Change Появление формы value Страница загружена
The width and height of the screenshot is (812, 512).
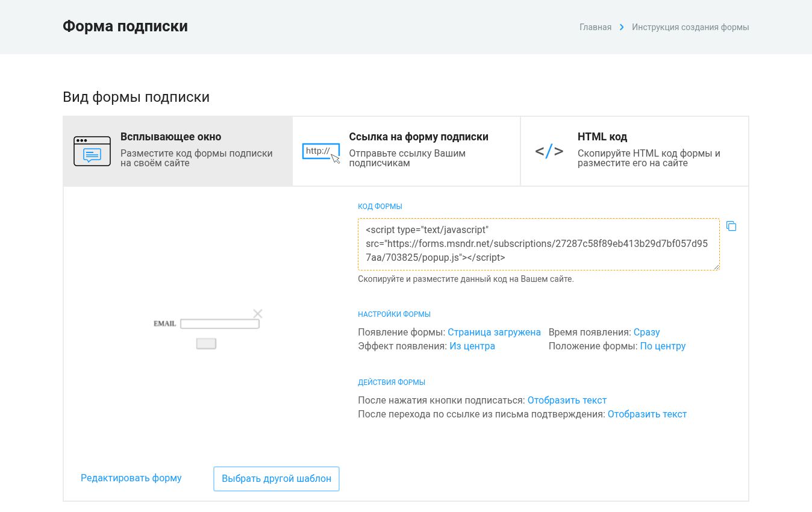pos(494,332)
